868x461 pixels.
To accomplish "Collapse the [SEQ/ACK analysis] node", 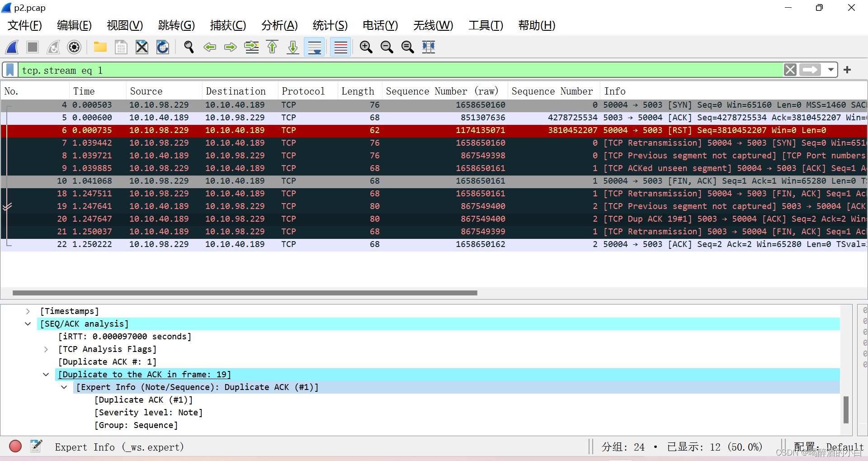I will pos(28,324).
